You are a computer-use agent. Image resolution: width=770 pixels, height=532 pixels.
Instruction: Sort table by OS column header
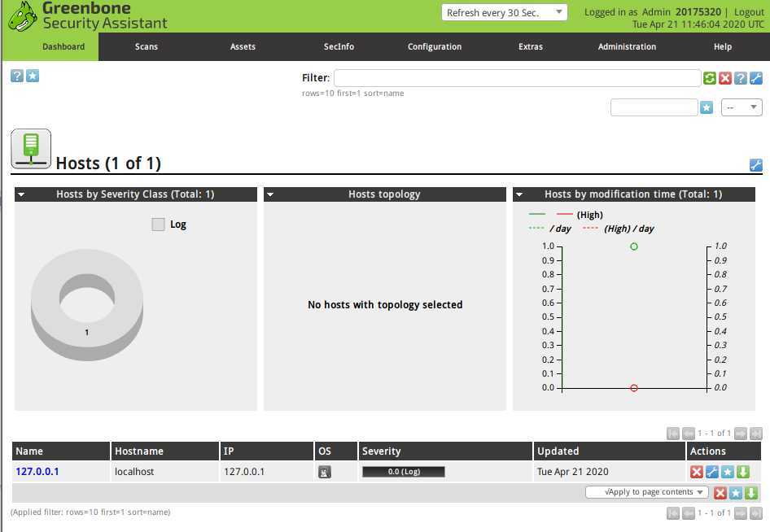click(325, 451)
